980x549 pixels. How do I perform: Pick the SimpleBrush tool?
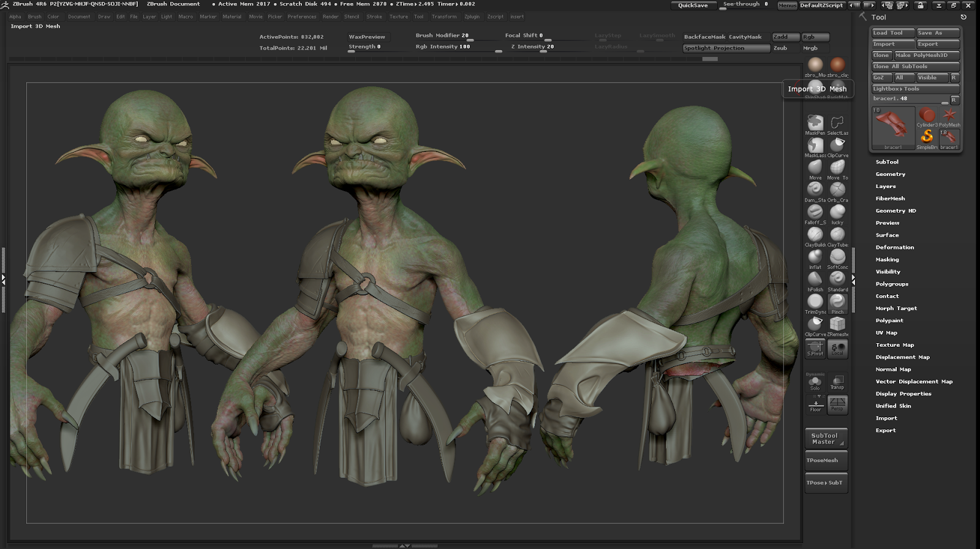(x=927, y=138)
